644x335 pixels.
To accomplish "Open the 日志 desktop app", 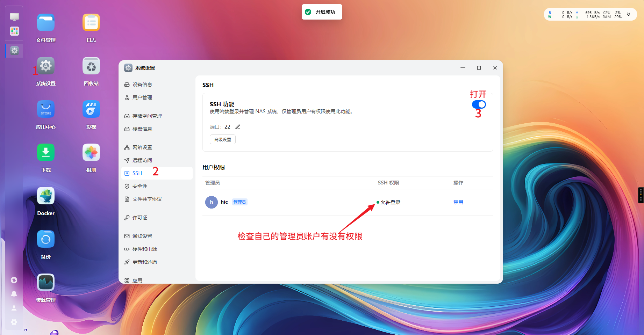I will click(91, 23).
